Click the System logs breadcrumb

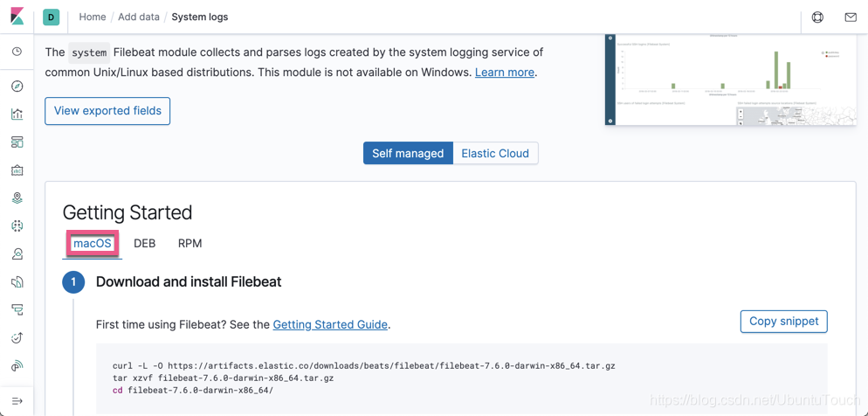tap(200, 17)
